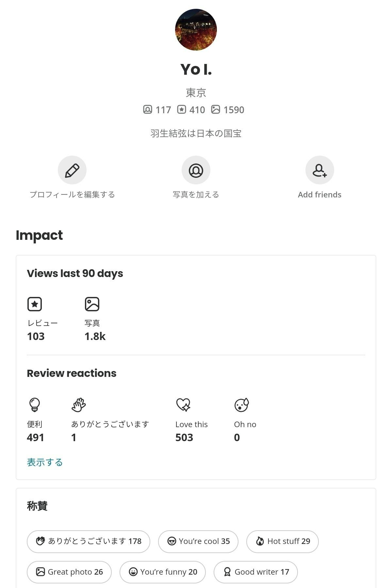
Task: Click the photos count 1590
Action: coord(228,110)
